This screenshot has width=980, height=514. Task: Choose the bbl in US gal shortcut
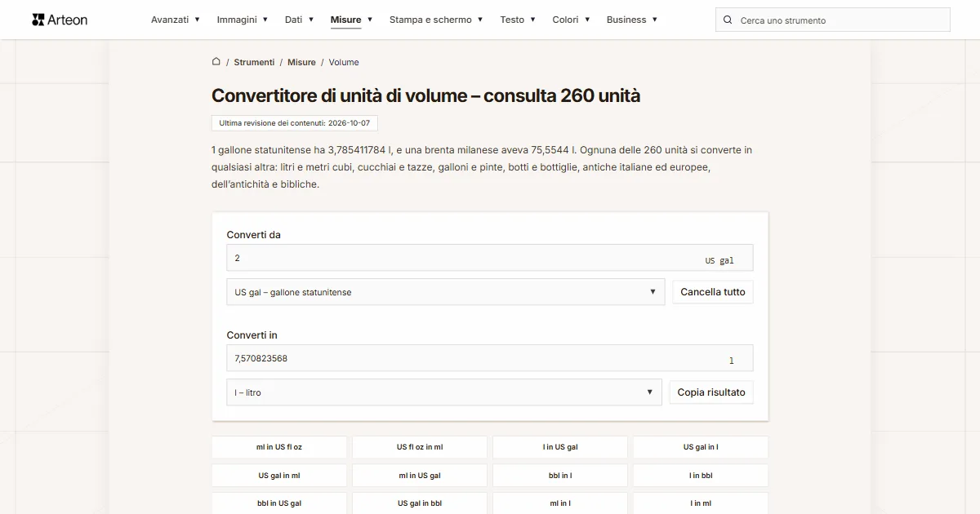click(x=279, y=503)
